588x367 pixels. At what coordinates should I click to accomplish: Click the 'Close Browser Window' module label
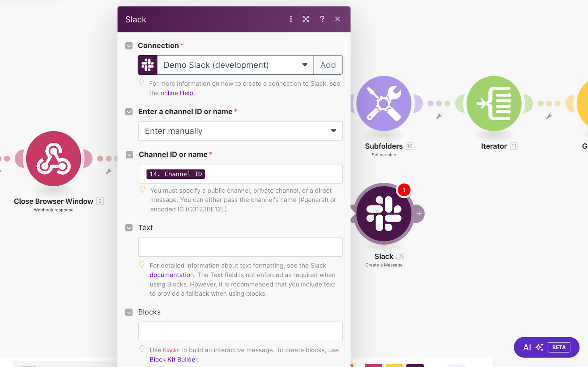[x=54, y=201]
